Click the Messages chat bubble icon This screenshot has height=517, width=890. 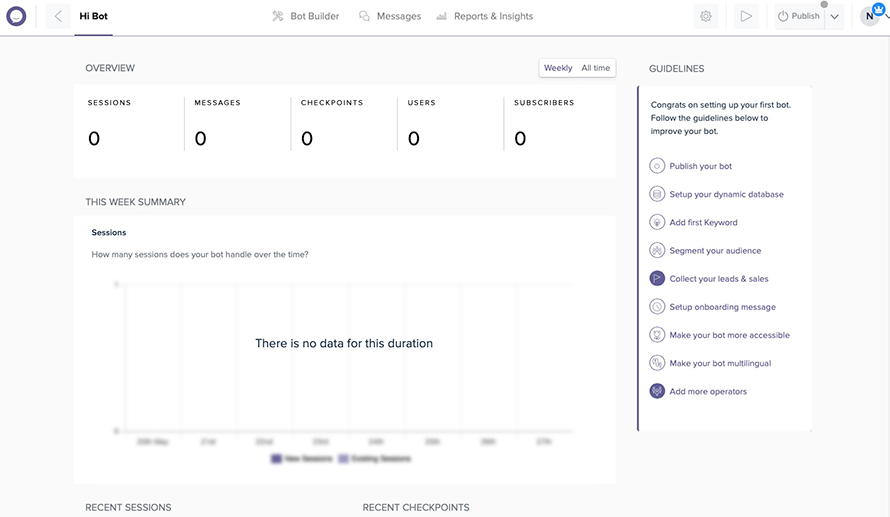pyautogui.click(x=364, y=16)
